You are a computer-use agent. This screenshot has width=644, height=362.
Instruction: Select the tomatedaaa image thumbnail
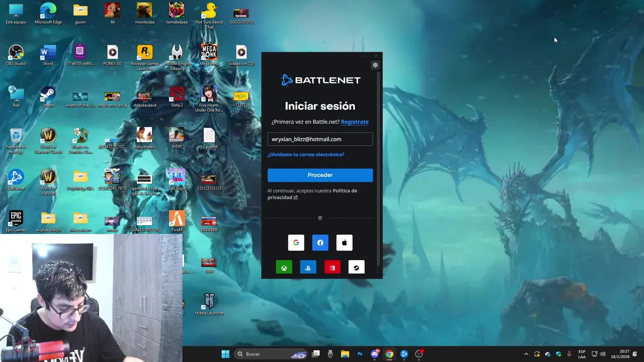click(x=177, y=14)
